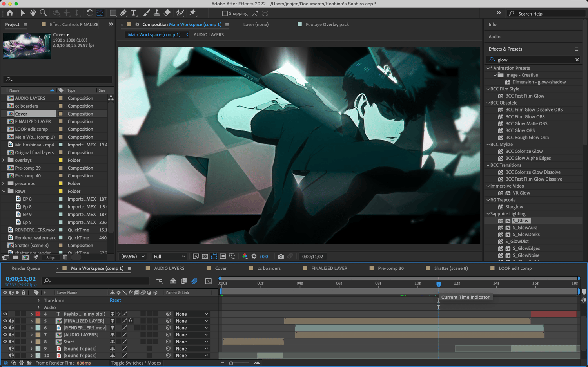Viewport: 588px width, 367px height.
Task: Select the Hand tool
Action: (33, 13)
